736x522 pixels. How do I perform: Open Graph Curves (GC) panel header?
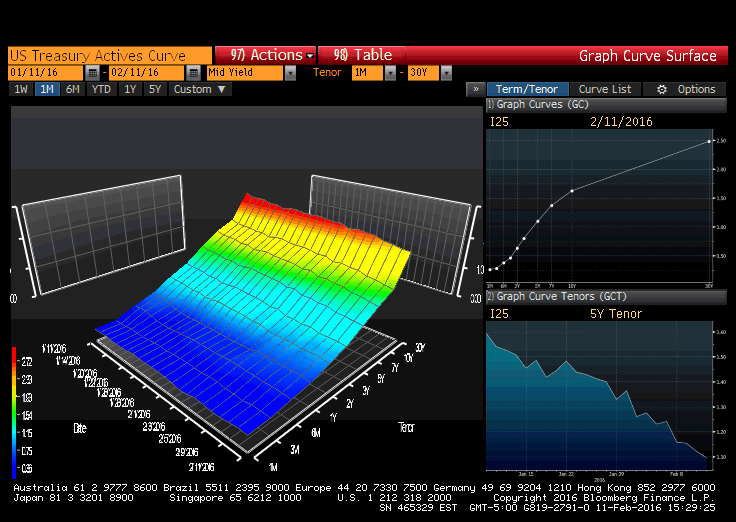coord(606,105)
